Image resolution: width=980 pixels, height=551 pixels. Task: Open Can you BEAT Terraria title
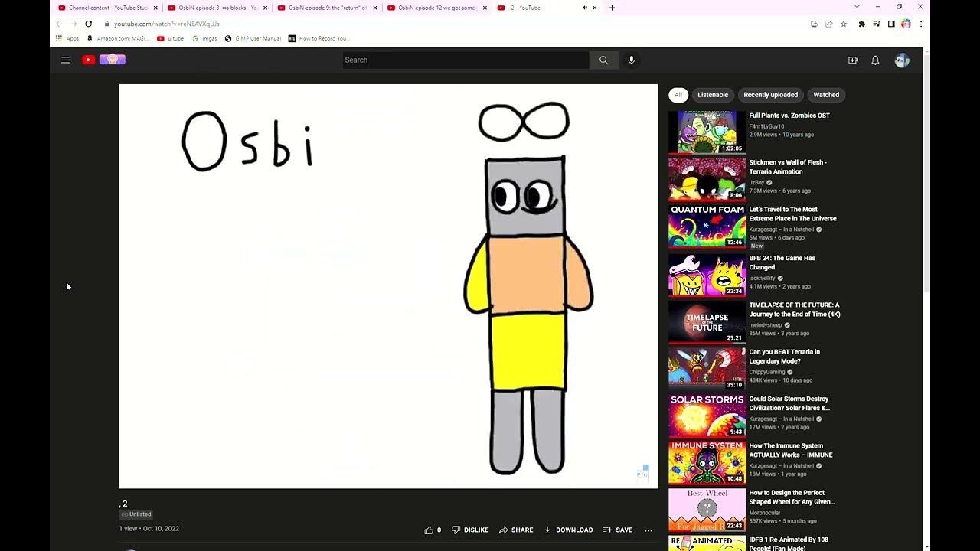coord(785,357)
